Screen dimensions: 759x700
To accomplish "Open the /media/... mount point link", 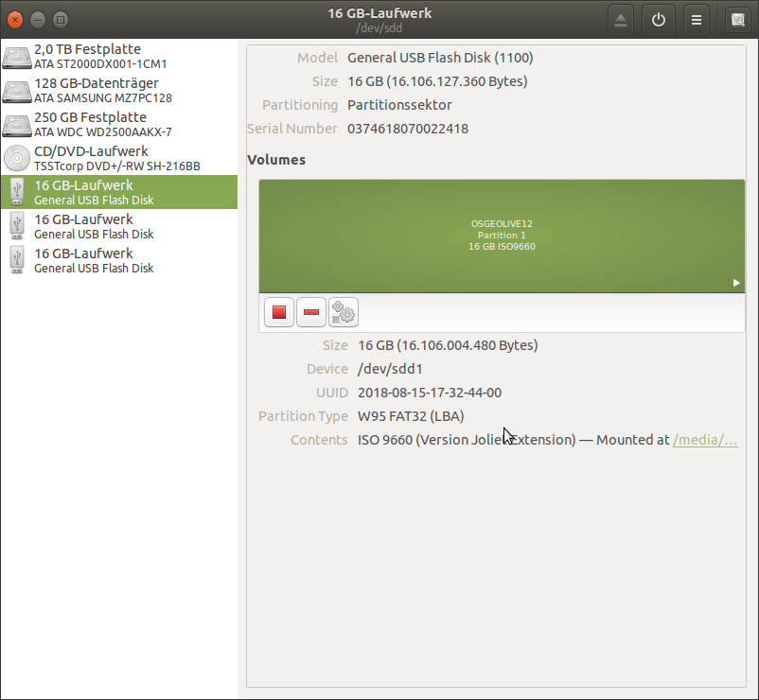I will (x=705, y=440).
